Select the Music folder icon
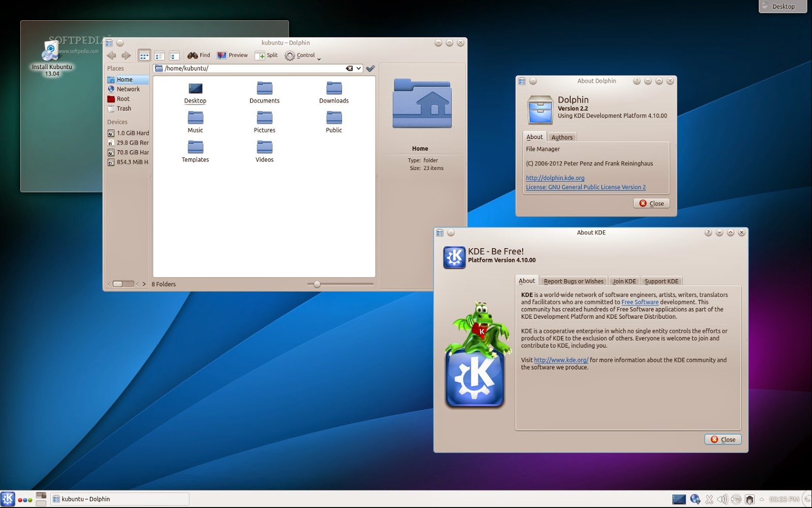Viewport: 812px width, 508px height. pos(195,122)
